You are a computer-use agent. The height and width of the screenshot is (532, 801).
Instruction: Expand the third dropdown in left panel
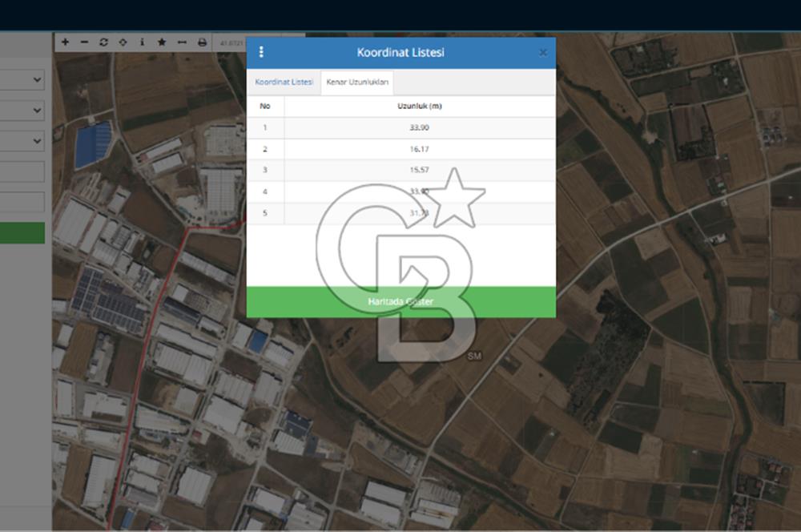[22, 141]
